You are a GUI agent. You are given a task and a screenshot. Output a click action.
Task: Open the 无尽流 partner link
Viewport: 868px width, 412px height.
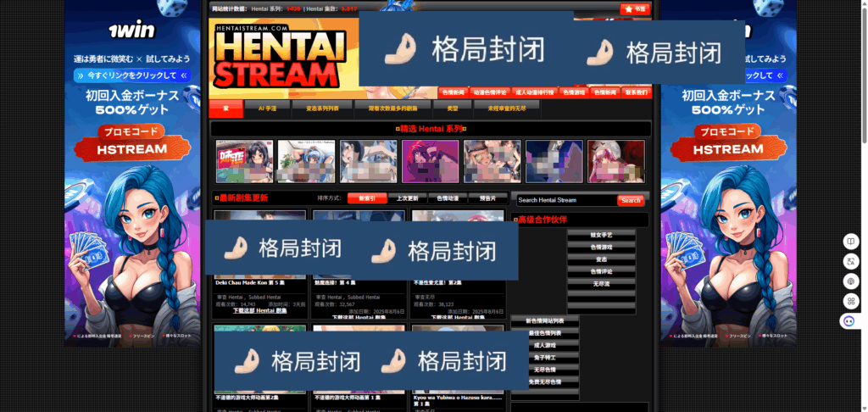[x=601, y=283]
